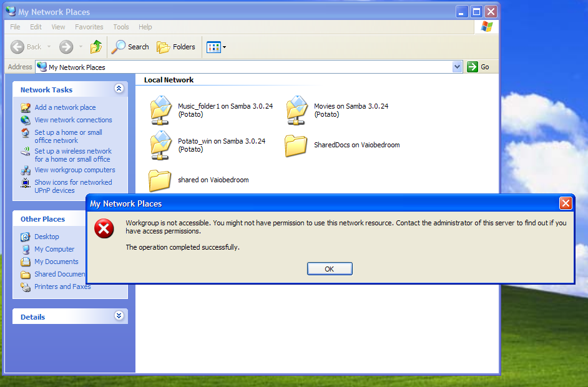Viewport: 588px width, 387px height.
Task: Open My Documents in Other Places
Action: pyautogui.click(x=56, y=262)
